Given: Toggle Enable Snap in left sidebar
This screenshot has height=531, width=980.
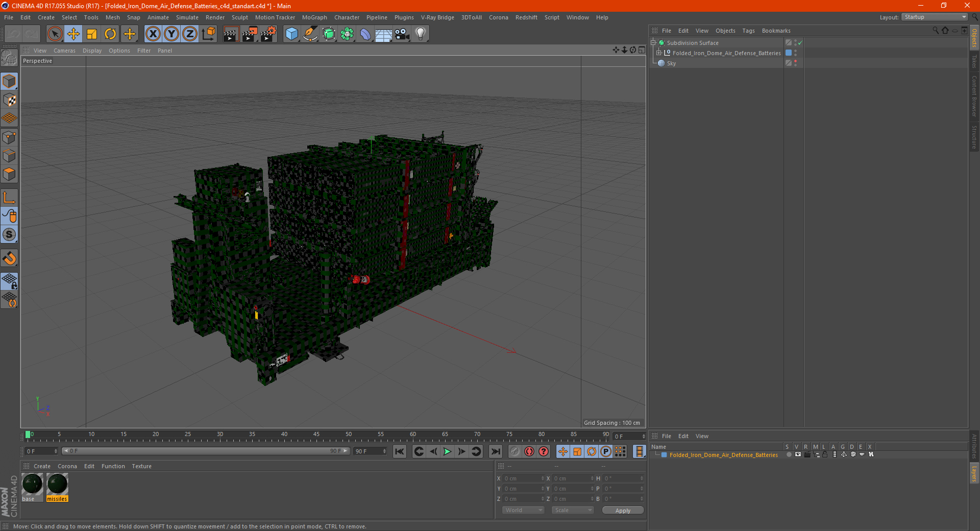Looking at the screenshot, I should (10, 258).
